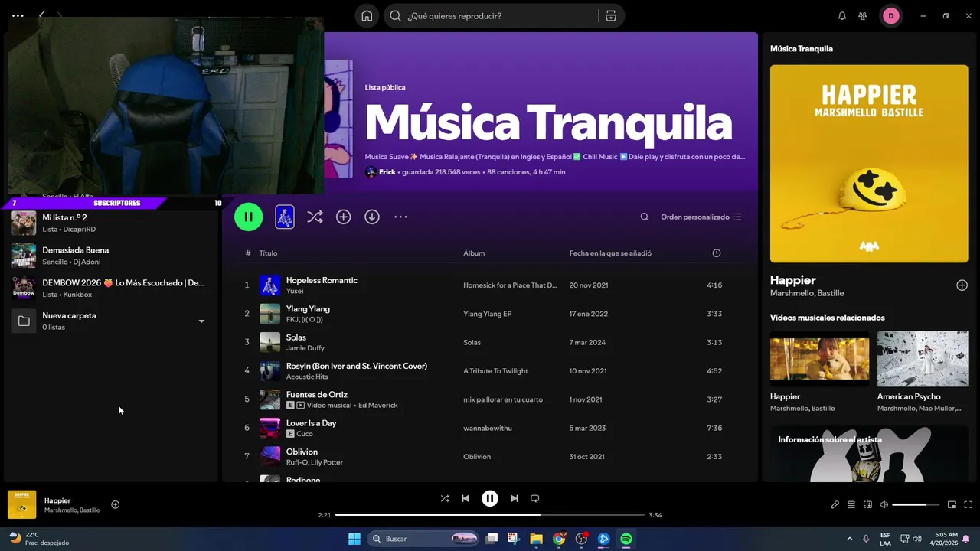The image size is (980, 551).
Task: Toggle repeat mode in player
Action: (535, 498)
